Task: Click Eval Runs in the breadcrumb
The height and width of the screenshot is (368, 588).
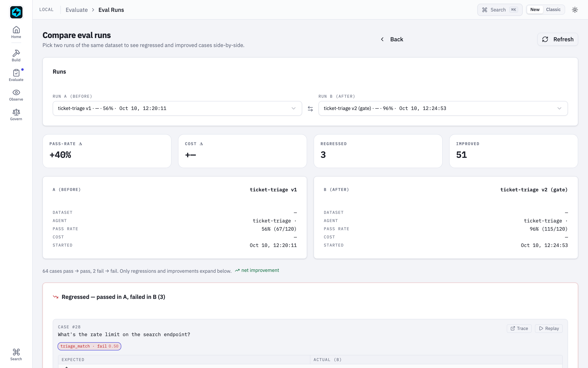Action: click(x=111, y=10)
